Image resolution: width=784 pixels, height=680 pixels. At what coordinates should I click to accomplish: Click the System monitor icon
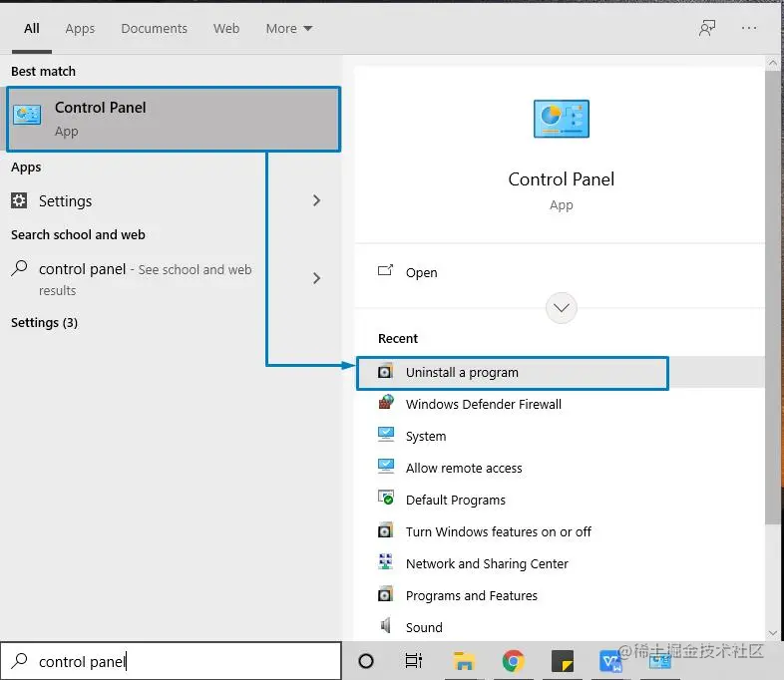(385, 434)
